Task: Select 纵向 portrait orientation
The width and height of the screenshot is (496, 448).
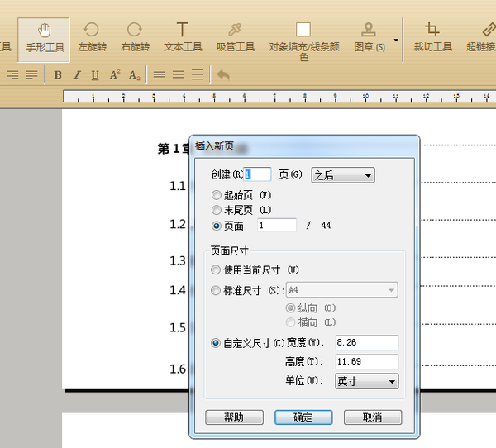Action: [290, 307]
